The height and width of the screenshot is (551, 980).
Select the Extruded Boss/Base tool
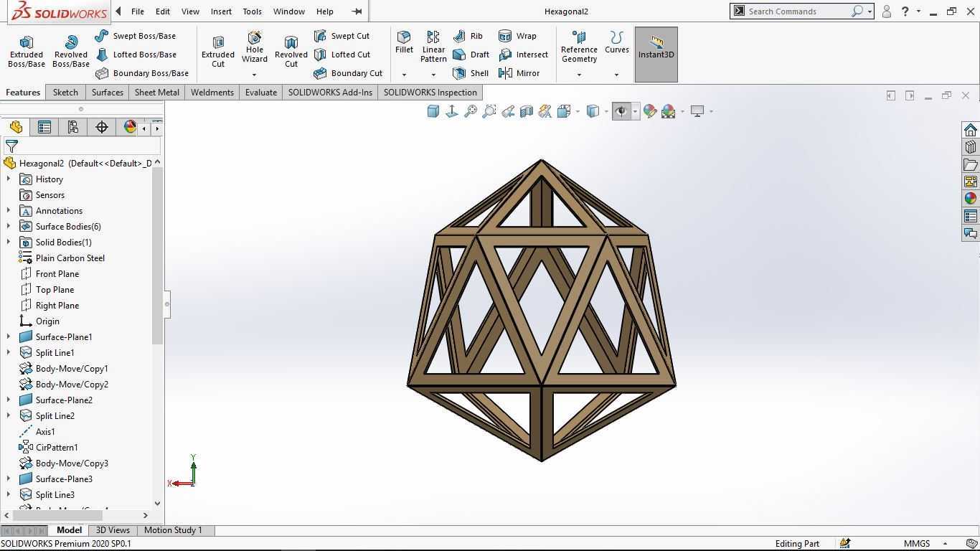(x=27, y=52)
